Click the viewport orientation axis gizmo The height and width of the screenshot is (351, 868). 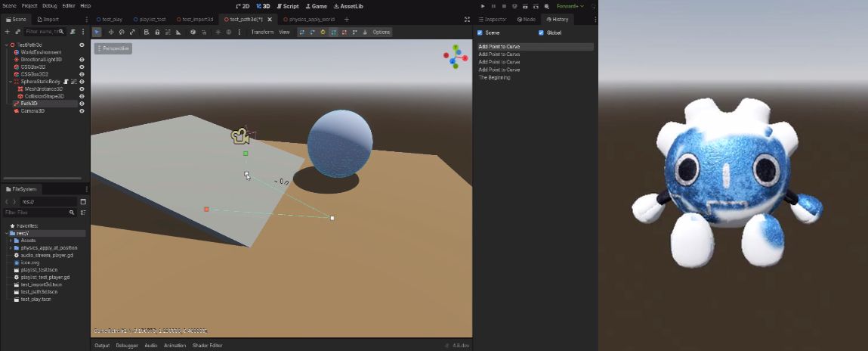(456, 57)
